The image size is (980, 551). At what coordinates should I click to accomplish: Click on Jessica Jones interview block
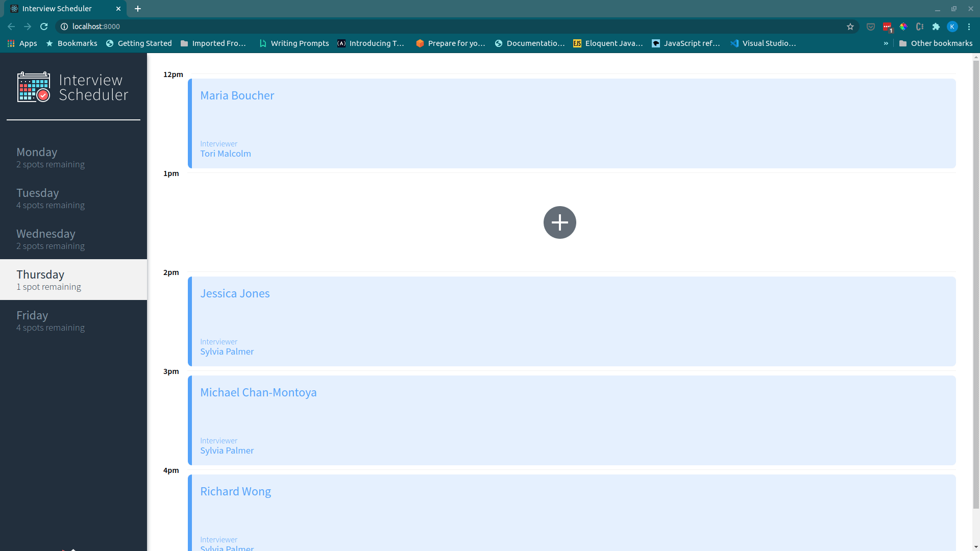tap(572, 321)
